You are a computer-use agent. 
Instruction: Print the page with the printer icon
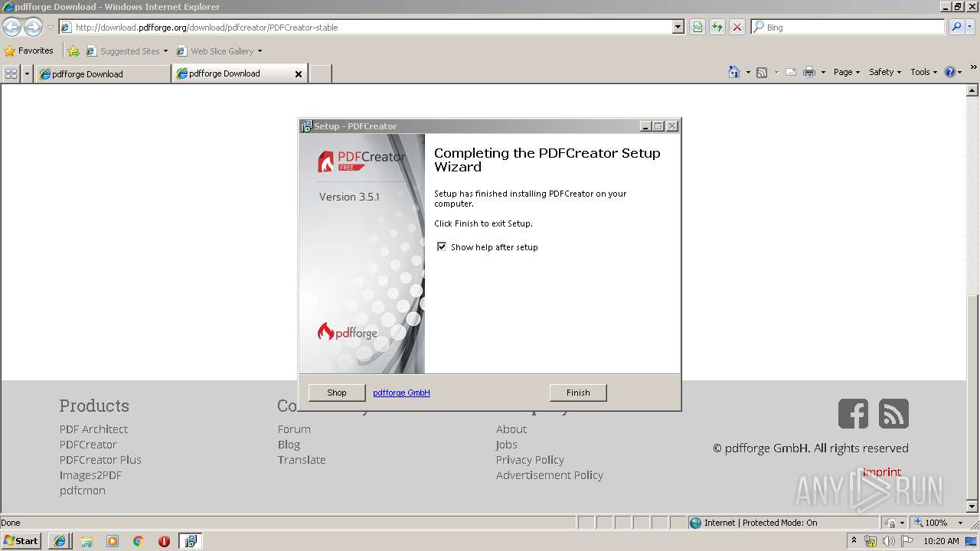[809, 72]
